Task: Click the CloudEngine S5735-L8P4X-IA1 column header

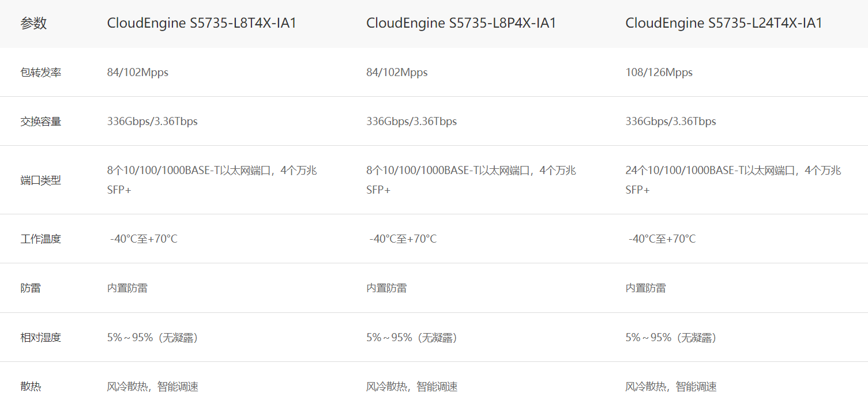Action: tap(461, 24)
